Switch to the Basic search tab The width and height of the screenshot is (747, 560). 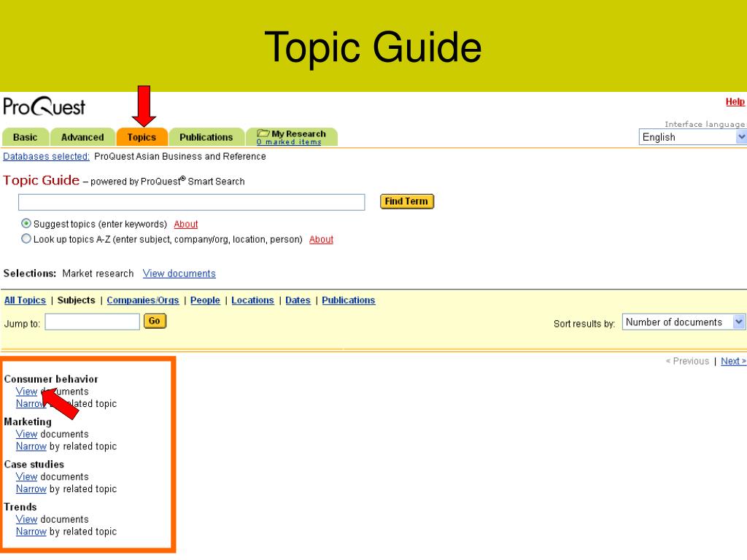click(26, 137)
